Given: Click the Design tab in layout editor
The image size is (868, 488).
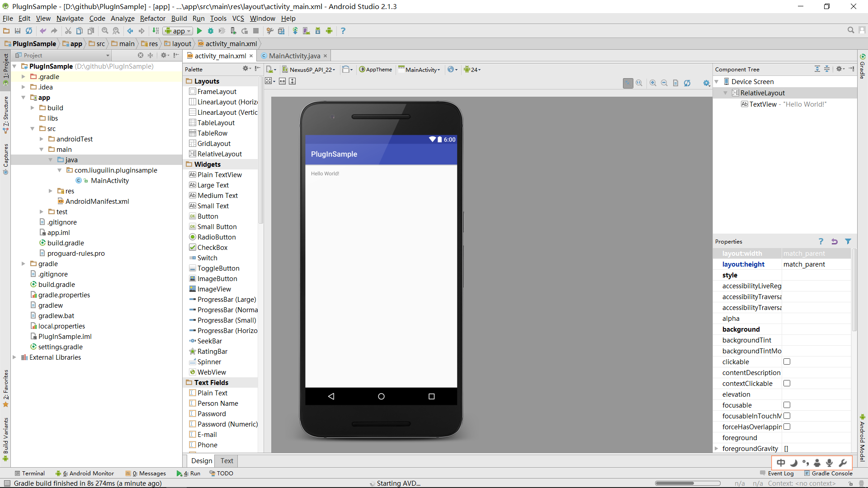Looking at the screenshot, I should [x=202, y=460].
